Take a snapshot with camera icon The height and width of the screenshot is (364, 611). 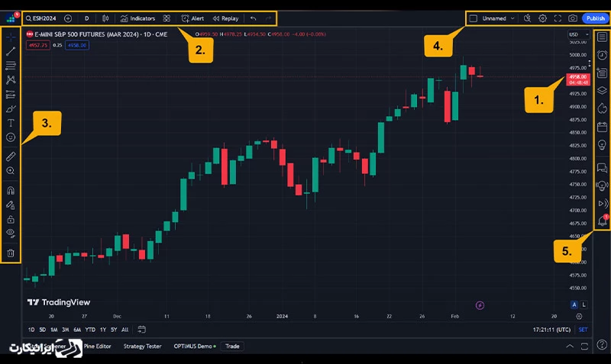[x=572, y=18]
